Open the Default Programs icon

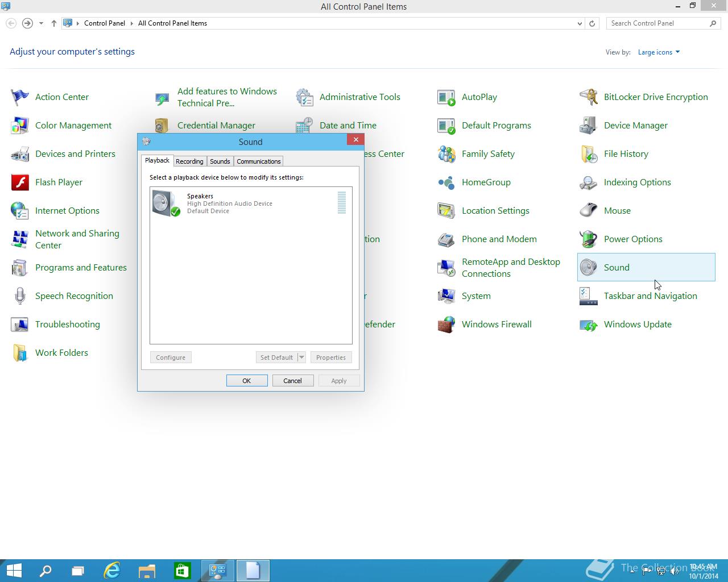pos(446,126)
